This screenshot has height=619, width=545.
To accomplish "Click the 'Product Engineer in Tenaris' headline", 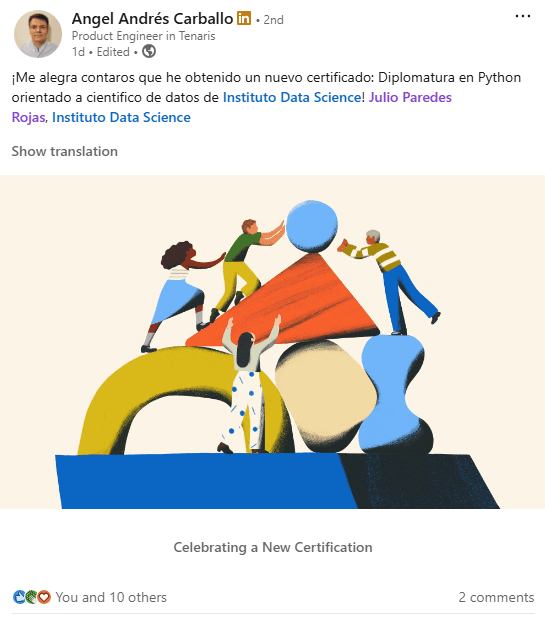I will [x=143, y=36].
